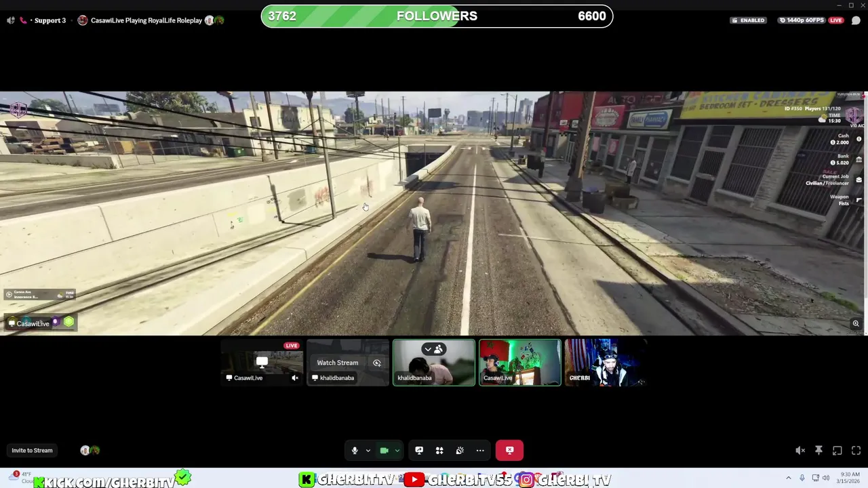
Task: Click the followers goal progress bar
Action: 437,16
